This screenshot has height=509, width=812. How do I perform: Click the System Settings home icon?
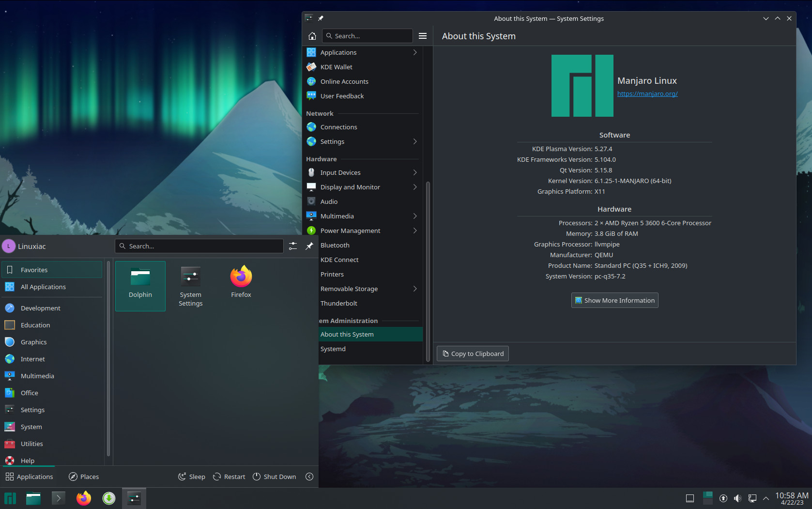[x=312, y=36]
